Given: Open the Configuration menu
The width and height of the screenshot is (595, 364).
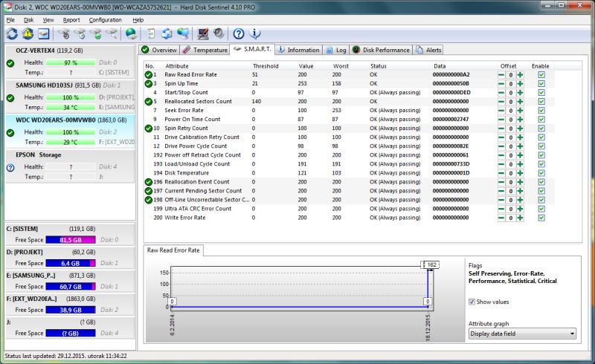Looking at the screenshot, I should [x=106, y=19].
